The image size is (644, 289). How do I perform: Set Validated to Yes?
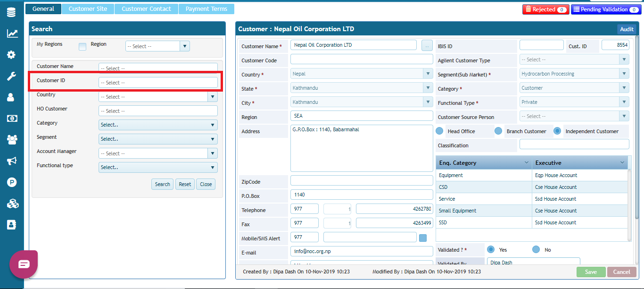point(491,249)
